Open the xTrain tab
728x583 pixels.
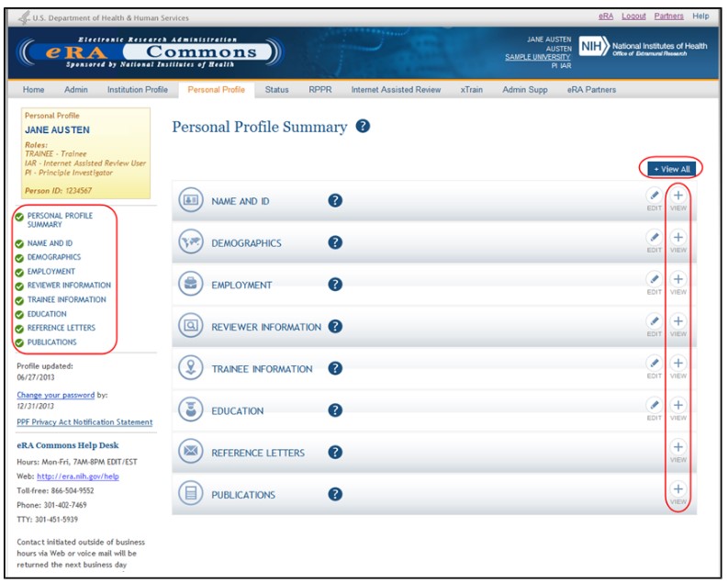[471, 90]
